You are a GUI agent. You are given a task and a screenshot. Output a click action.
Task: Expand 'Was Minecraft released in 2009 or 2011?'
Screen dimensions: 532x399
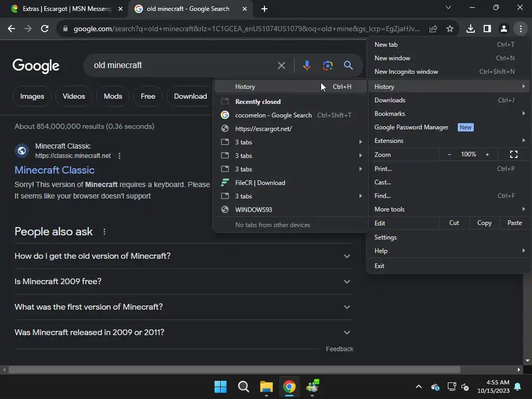183,332
